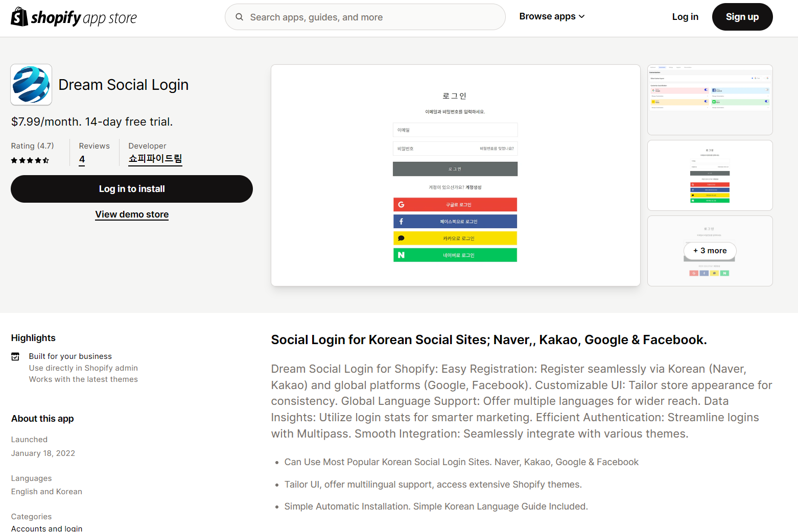Focus the search apps input field
The height and width of the screenshot is (532, 798).
(x=365, y=17)
